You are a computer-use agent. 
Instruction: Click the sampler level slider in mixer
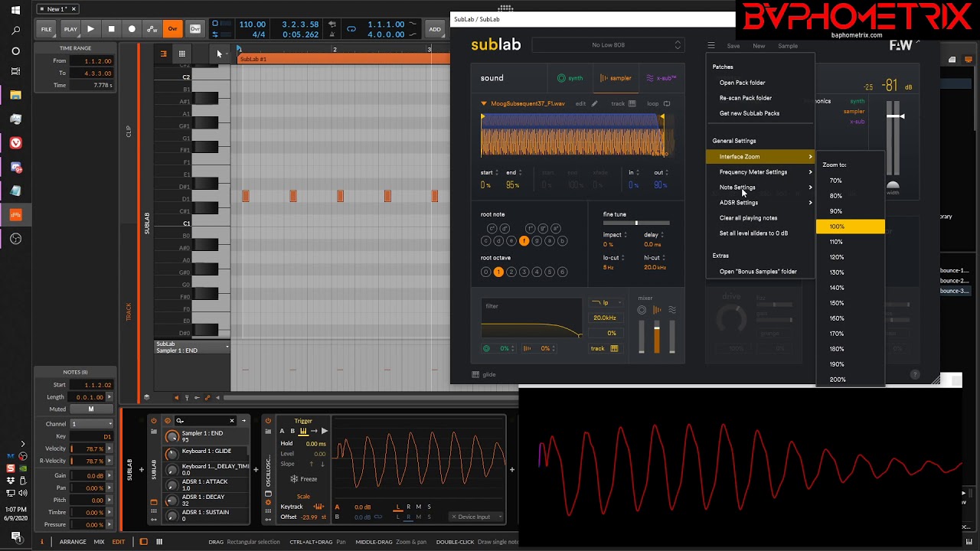(x=657, y=337)
